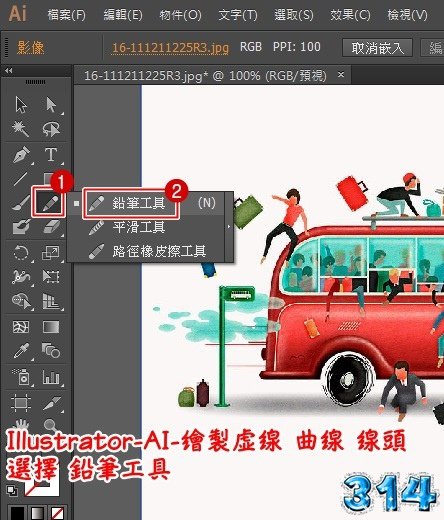Collapse the tools panel with double arrows
This screenshot has width=444, height=520.
[9, 70]
